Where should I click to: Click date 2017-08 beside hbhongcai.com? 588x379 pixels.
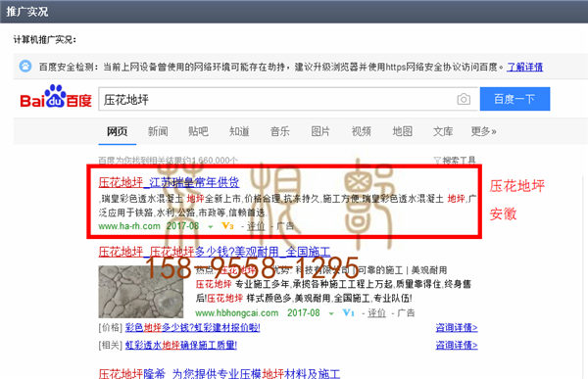tap(304, 312)
